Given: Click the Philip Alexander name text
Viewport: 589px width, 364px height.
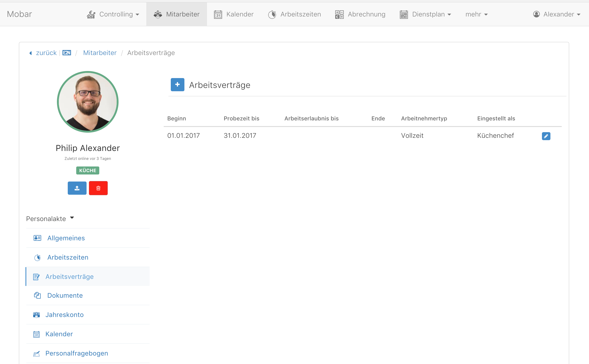Looking at the screenshot, I should pos(88,148).
